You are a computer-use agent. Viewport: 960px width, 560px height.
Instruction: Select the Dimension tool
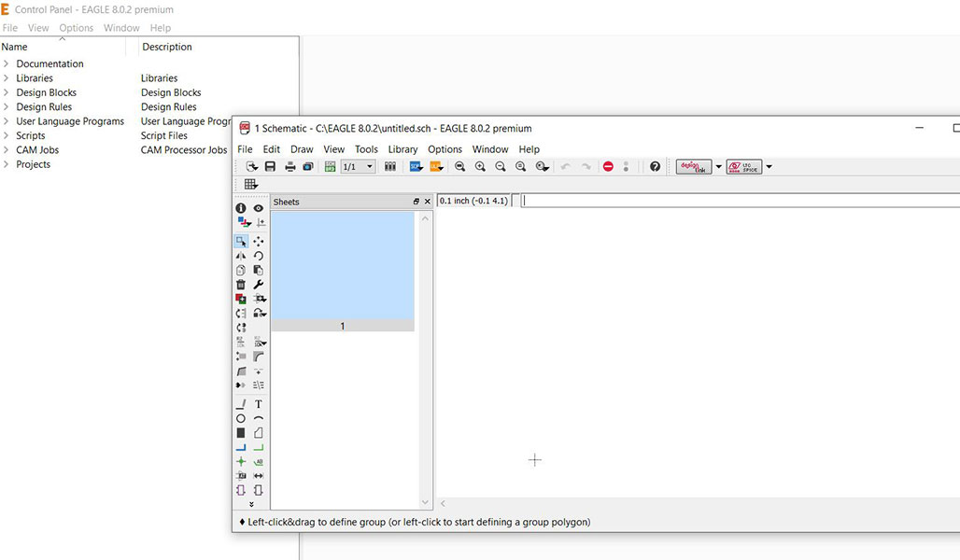[x=259, y=476]
